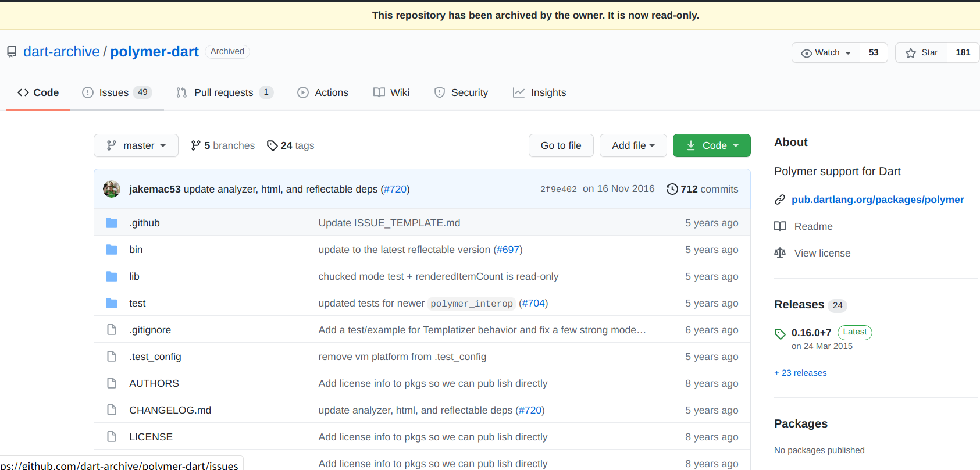Star the polymer-dart repository

coord(921,52)
